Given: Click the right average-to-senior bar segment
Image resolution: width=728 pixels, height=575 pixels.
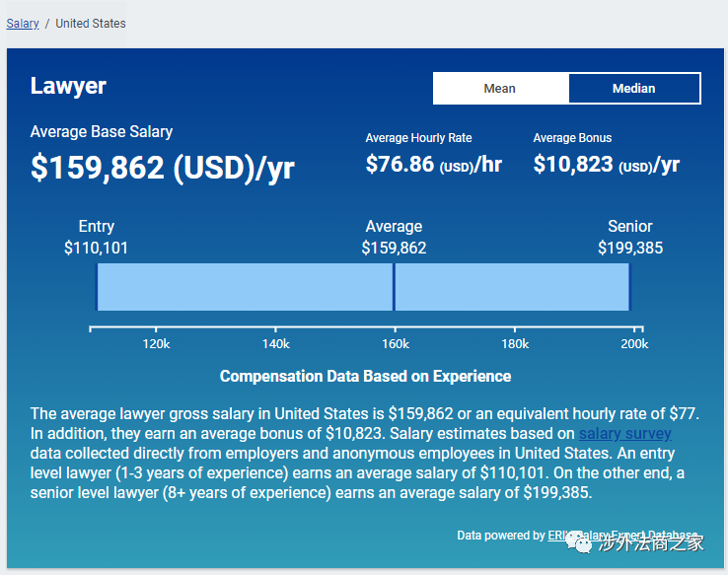Looking at the screenshot, I should (x=511, y=287).
